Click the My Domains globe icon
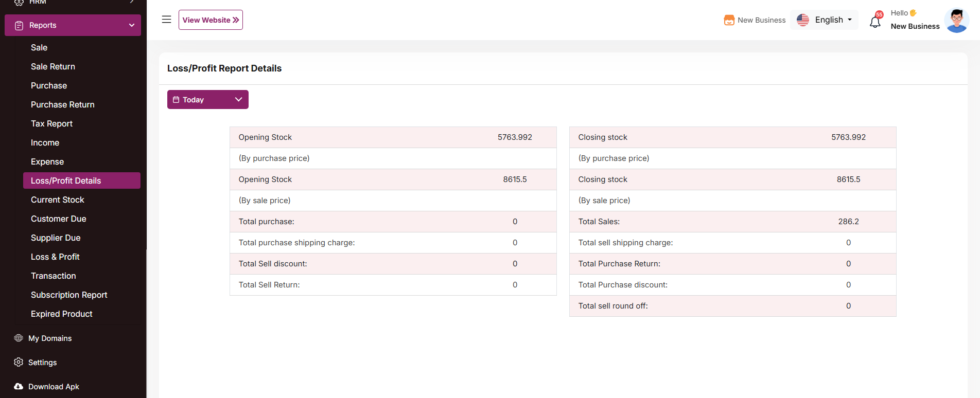This screenshot has width=980, height=398. point(19,338)
